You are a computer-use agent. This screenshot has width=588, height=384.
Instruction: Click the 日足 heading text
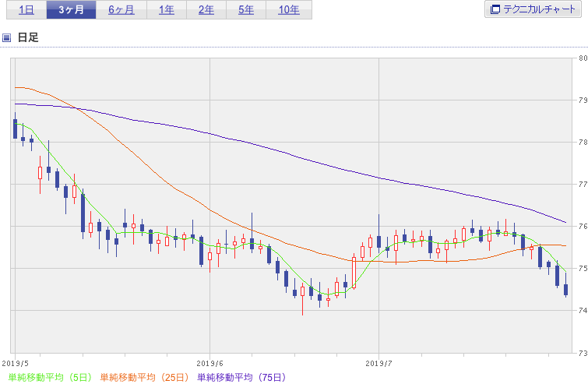28,37
